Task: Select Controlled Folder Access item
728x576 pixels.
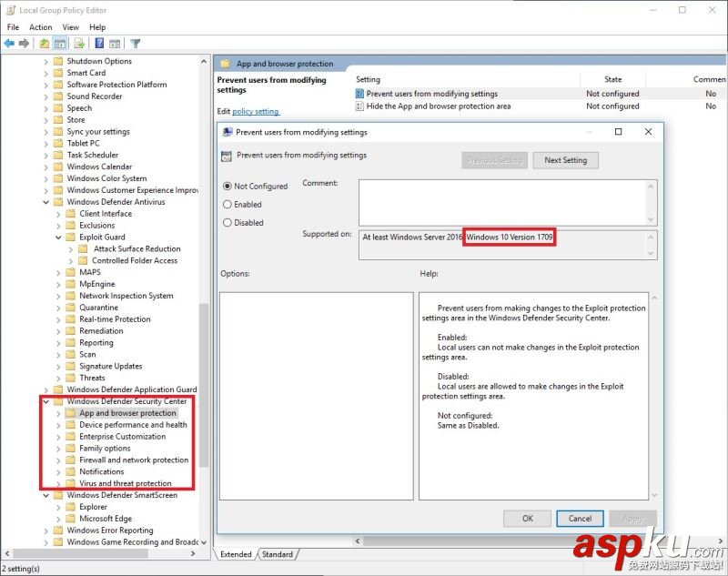Action: [x=135, y=261]
